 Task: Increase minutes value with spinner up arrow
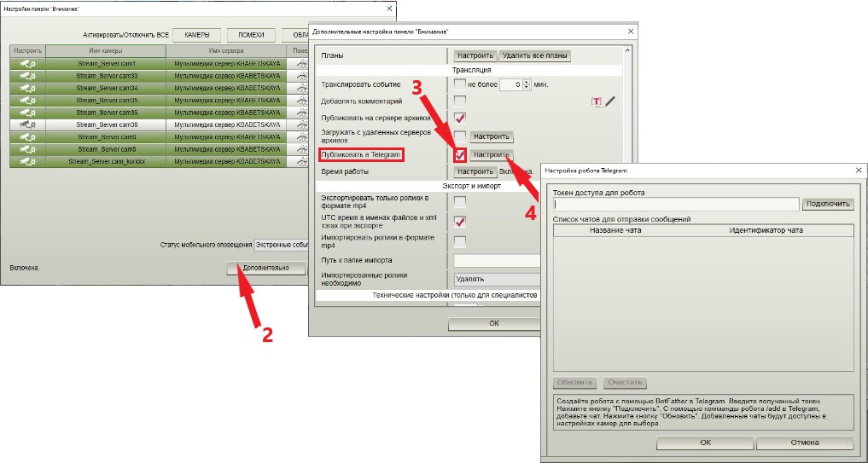(x=527, y=82)
